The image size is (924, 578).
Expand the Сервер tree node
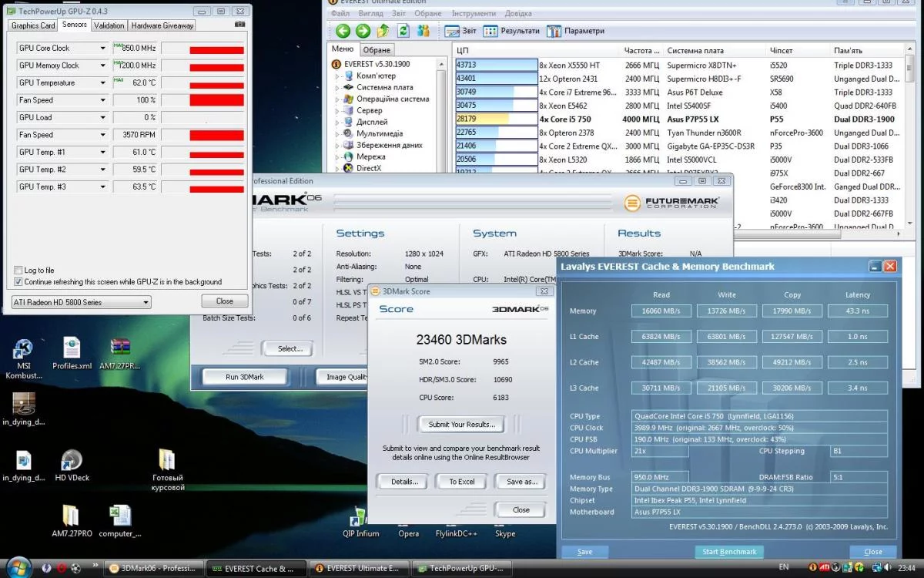tap(336, 111)
